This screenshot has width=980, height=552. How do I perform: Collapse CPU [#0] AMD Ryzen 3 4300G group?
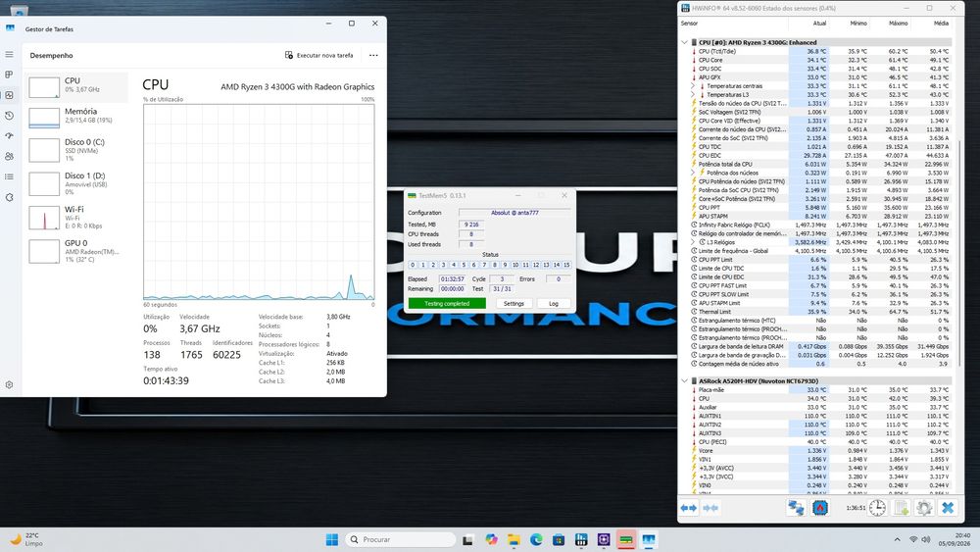(x=684, y=42)
